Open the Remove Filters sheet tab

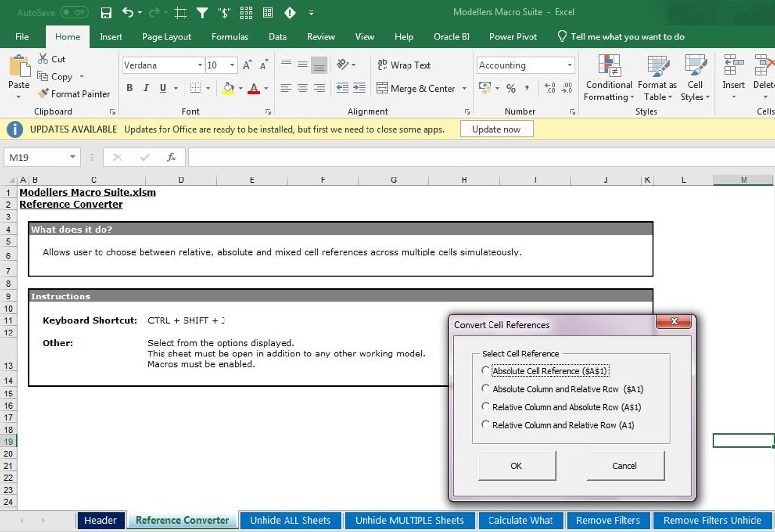click(x=608, y=520)
